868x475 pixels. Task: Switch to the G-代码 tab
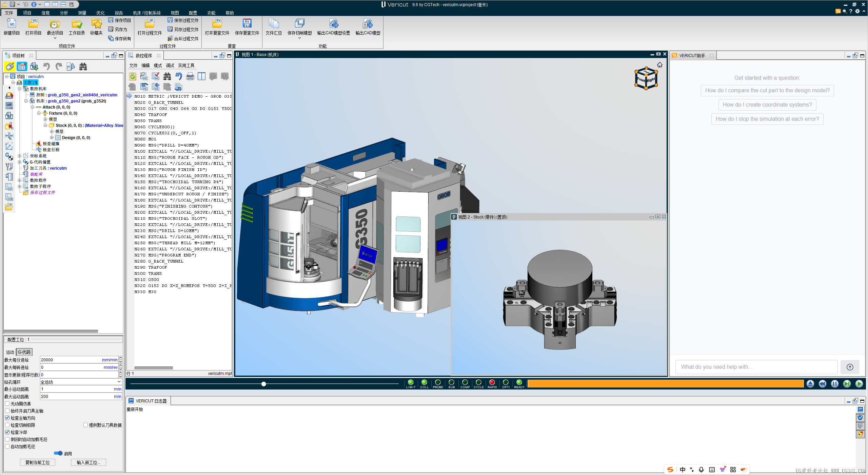coord(24,352)
